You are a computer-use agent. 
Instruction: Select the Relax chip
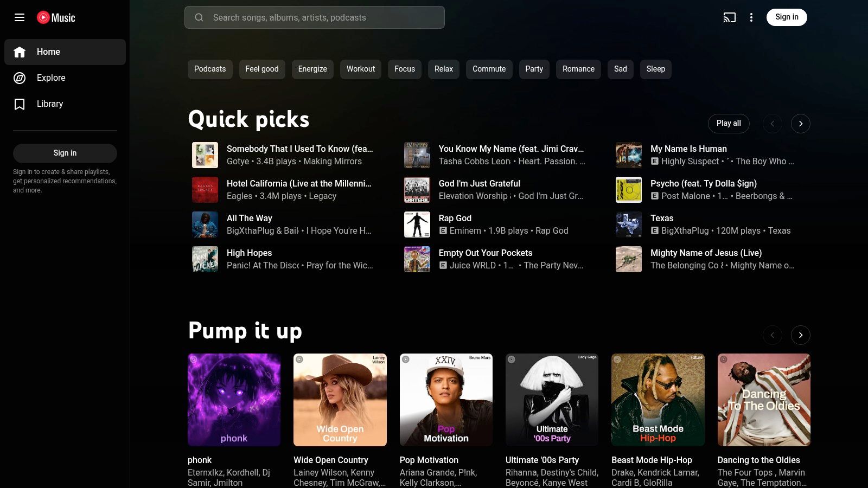tap(444, 69)
